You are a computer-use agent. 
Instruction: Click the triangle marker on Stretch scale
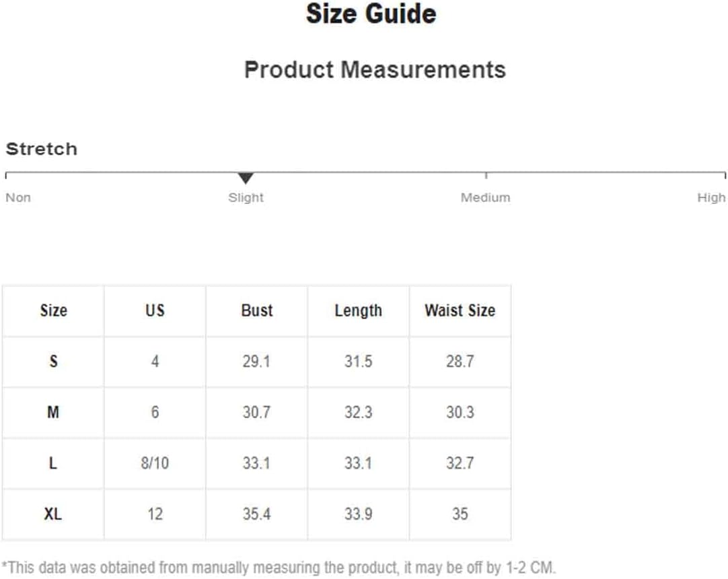coord(246,178)
